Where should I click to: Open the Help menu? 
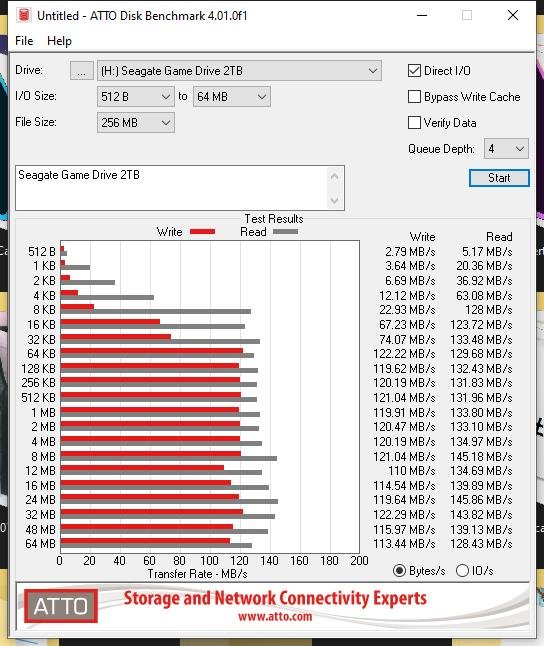pos(59,41)
